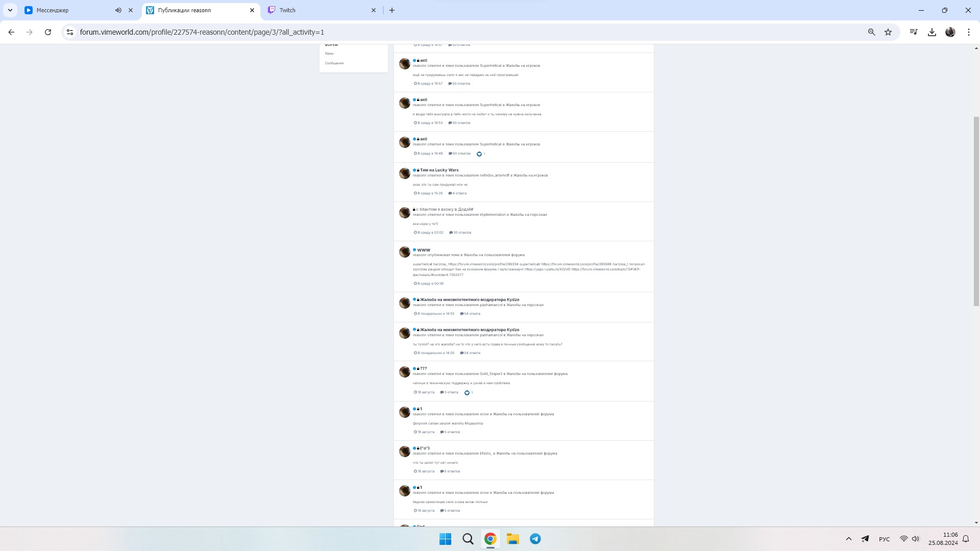Click like reaction icon on 18 августа post
Image resolution: width=980 pixels, height=551 pixels.
tap(467, 393)
